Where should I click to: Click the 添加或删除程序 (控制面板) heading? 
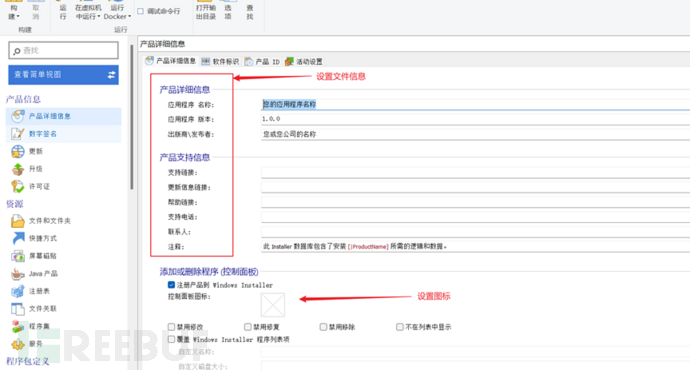click(x=209, y=272)
